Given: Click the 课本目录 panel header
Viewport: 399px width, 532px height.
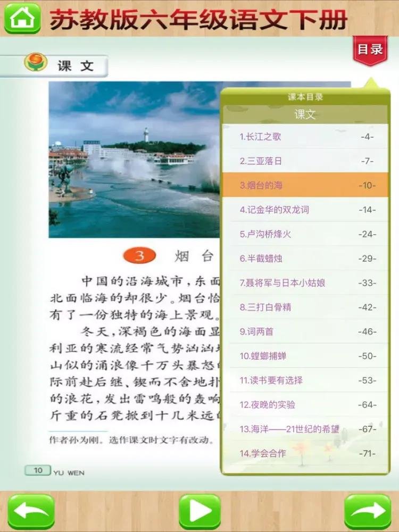Looking at the screenshot, I should tap(305, 97).
